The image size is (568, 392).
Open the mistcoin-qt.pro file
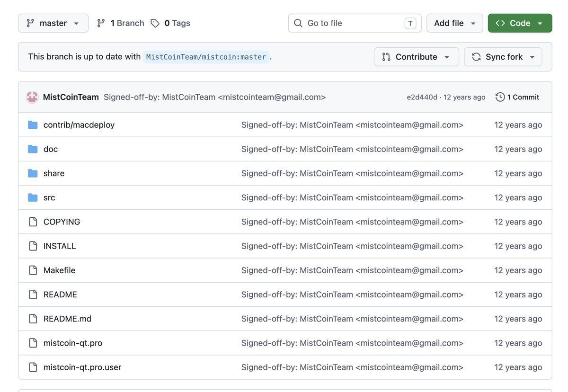click(73, 343)
